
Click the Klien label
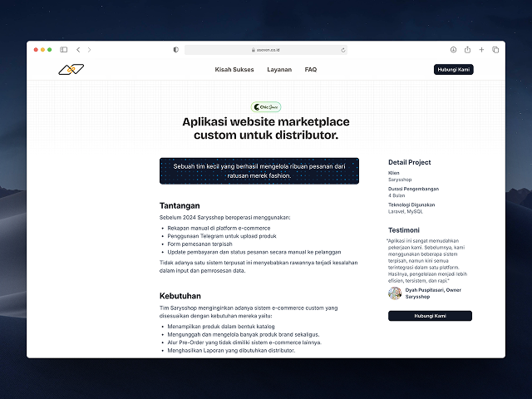(393, 173)
